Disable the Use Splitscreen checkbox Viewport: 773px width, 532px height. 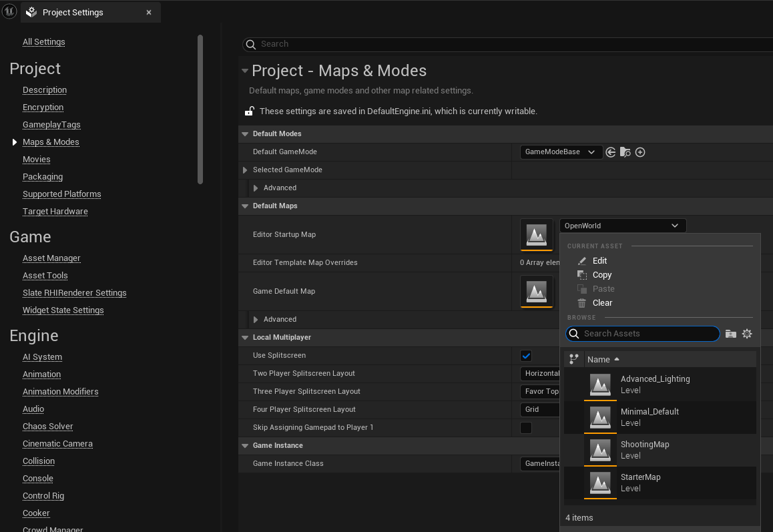526,356
